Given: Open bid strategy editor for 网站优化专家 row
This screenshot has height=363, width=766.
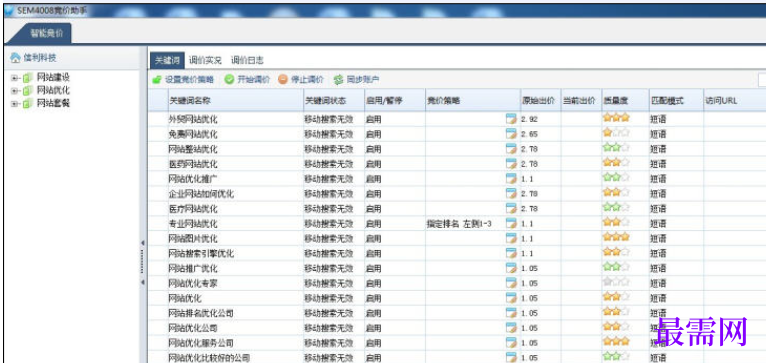Looking at the screenshot, I should pos(511,283).
